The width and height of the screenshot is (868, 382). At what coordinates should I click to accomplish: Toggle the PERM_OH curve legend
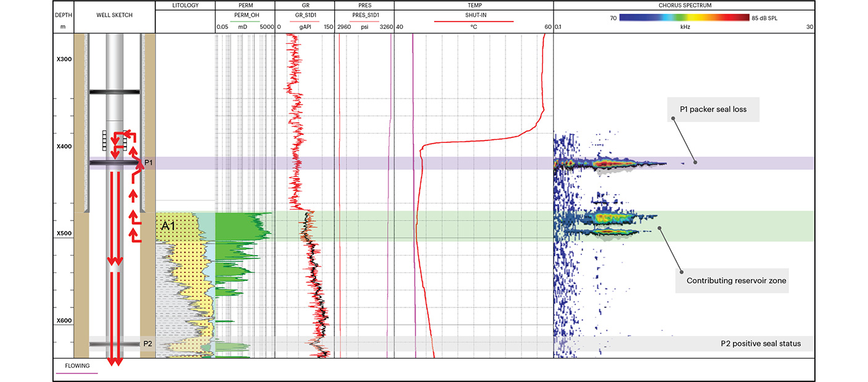click(x=245, y=15)
